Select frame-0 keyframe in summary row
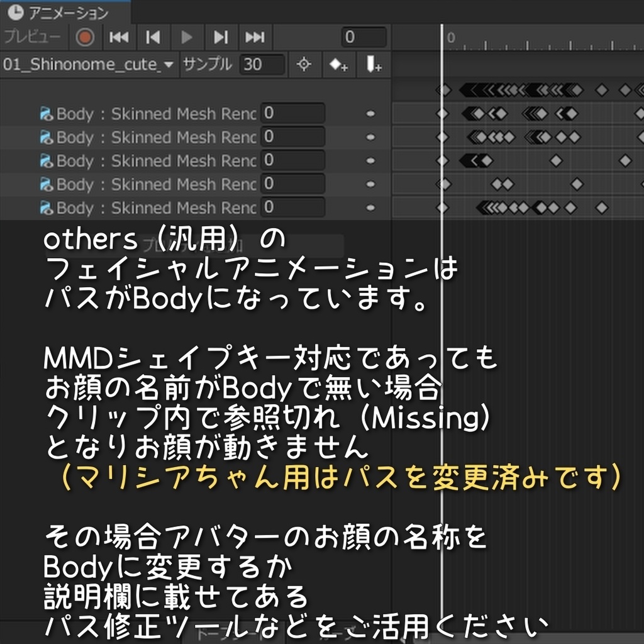644x644 pixels. (443, 90)
